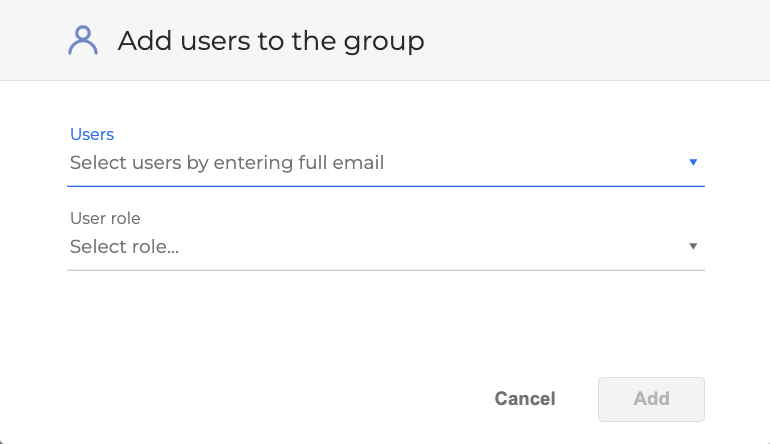Click the gray triangle beside Select role
Screen dimensions: 770x444
click(x=693, y=246)
